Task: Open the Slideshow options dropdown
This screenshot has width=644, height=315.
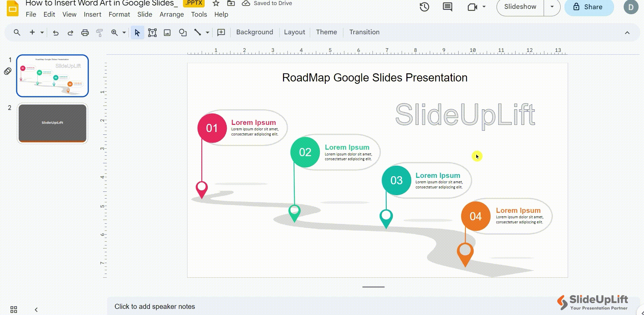Action: [x=552, y=6]
